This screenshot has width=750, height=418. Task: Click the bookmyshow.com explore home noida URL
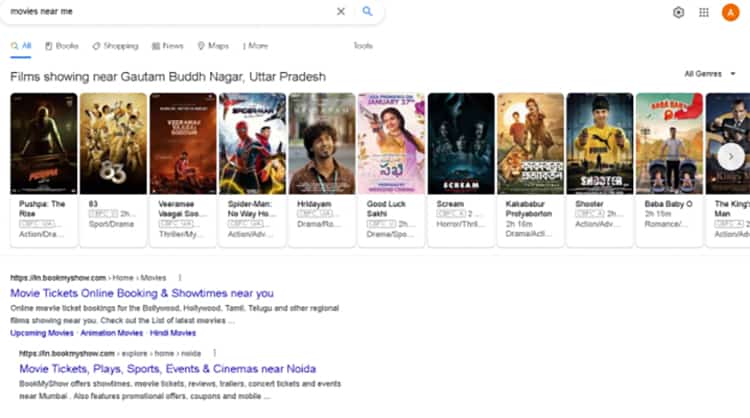(x=110, y=353)
